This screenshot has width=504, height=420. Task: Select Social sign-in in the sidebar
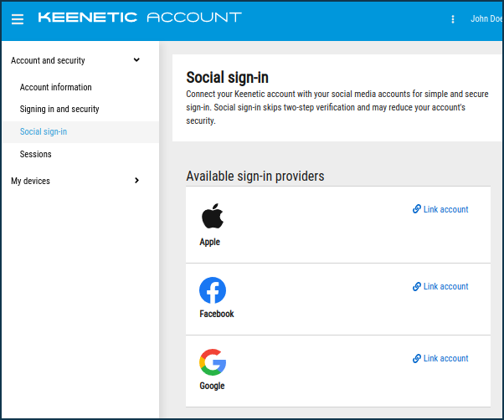click(44, 131)
